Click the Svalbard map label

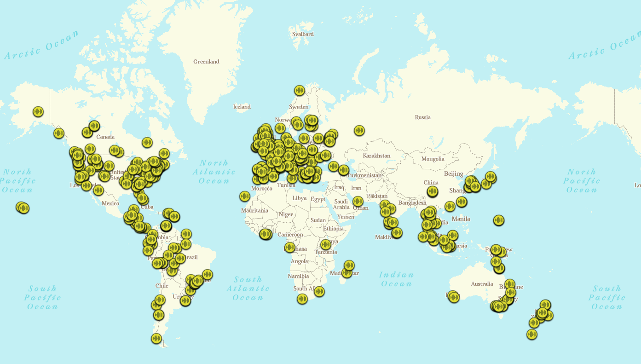pyautogui.click(x=303, y=34)
